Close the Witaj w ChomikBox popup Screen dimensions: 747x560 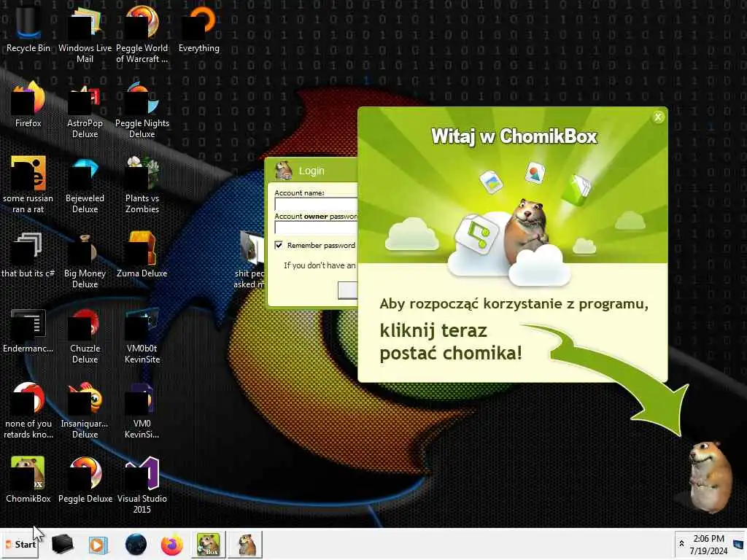658,117
